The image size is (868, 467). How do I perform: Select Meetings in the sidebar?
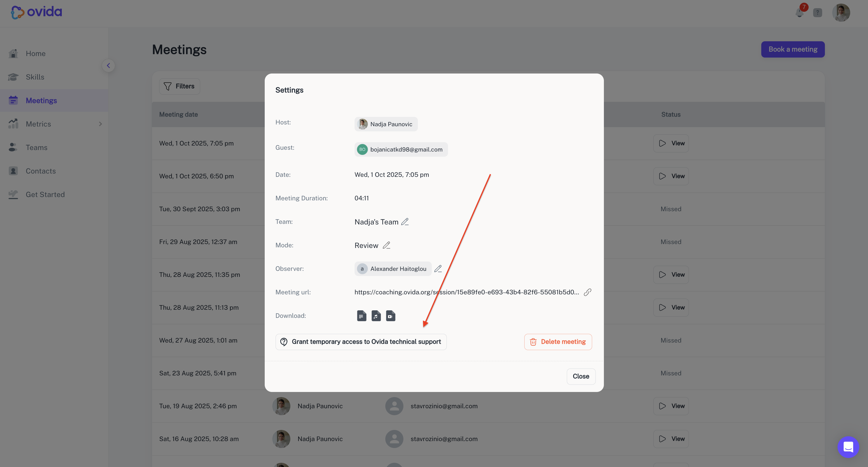[54, 101]
